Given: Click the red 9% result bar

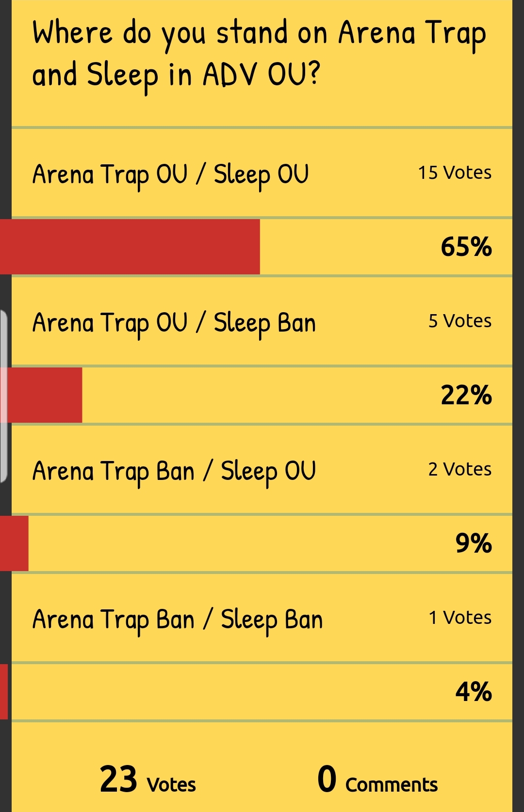Looking at the screenshot, I should tap(15, 543).
